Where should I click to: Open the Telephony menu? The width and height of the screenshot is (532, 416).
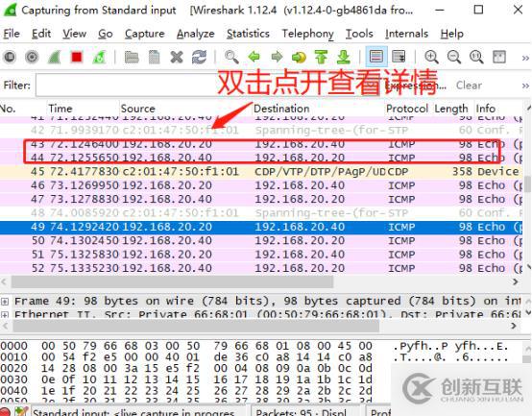(307, 34)
